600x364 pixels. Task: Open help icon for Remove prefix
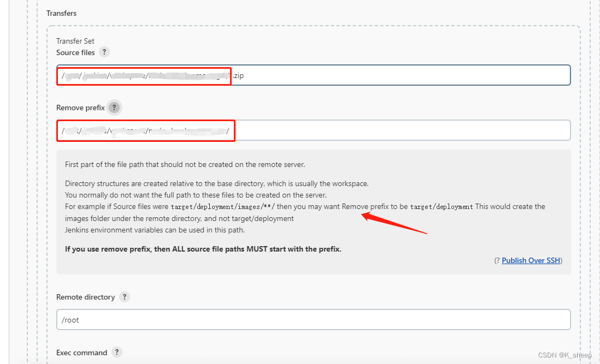pyautogui.click(x=114, y=108)
